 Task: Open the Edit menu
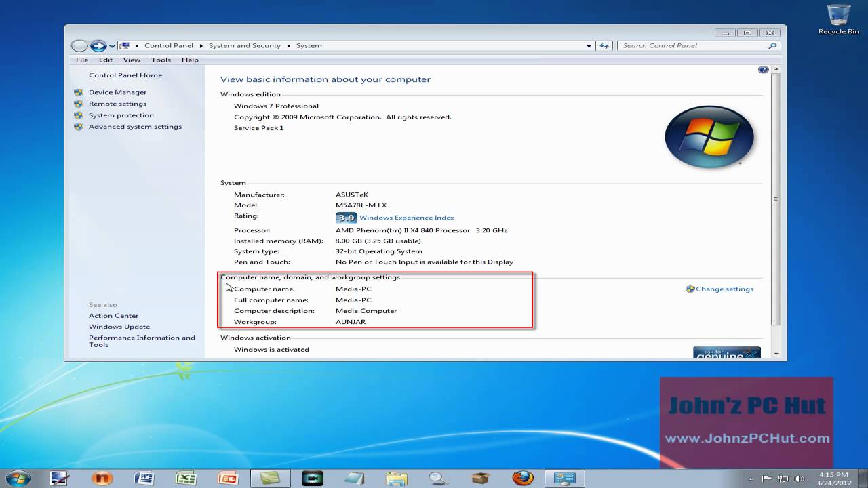pyautogui.click(x=105, y=60)
